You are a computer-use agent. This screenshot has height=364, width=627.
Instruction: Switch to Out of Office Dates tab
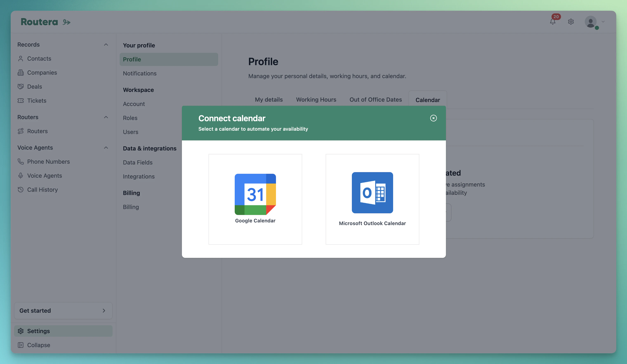[376, 100]
